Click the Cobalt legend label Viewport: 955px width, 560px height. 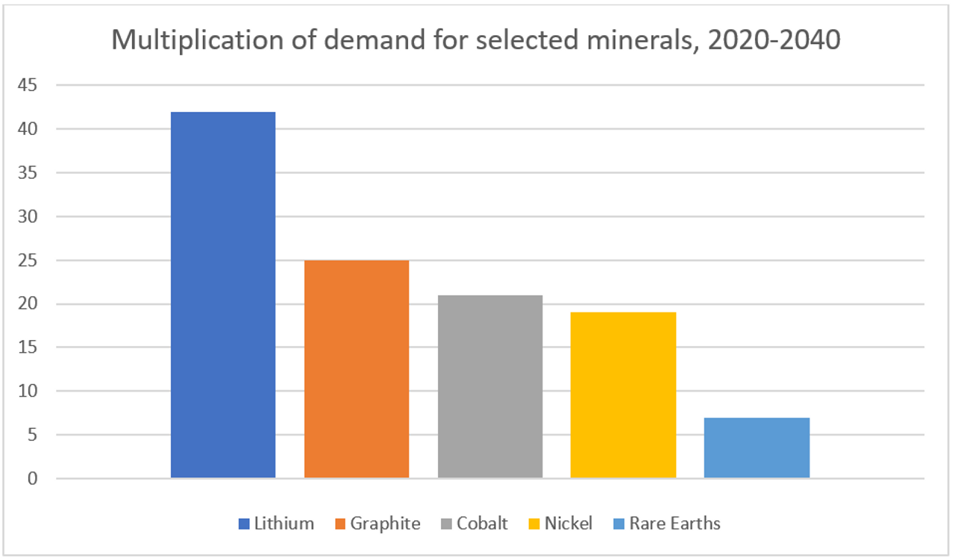coord(482,523)
